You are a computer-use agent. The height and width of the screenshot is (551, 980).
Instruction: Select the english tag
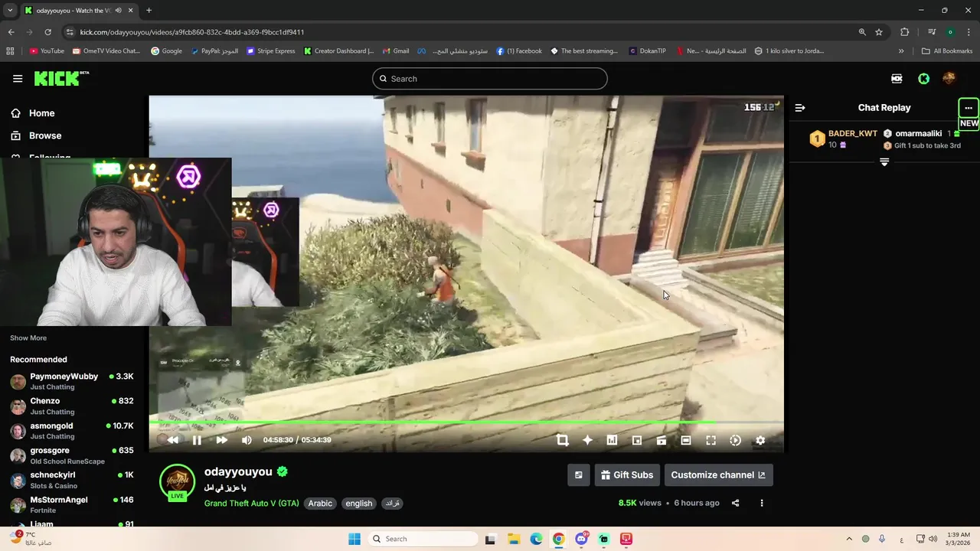coord(358,504)
